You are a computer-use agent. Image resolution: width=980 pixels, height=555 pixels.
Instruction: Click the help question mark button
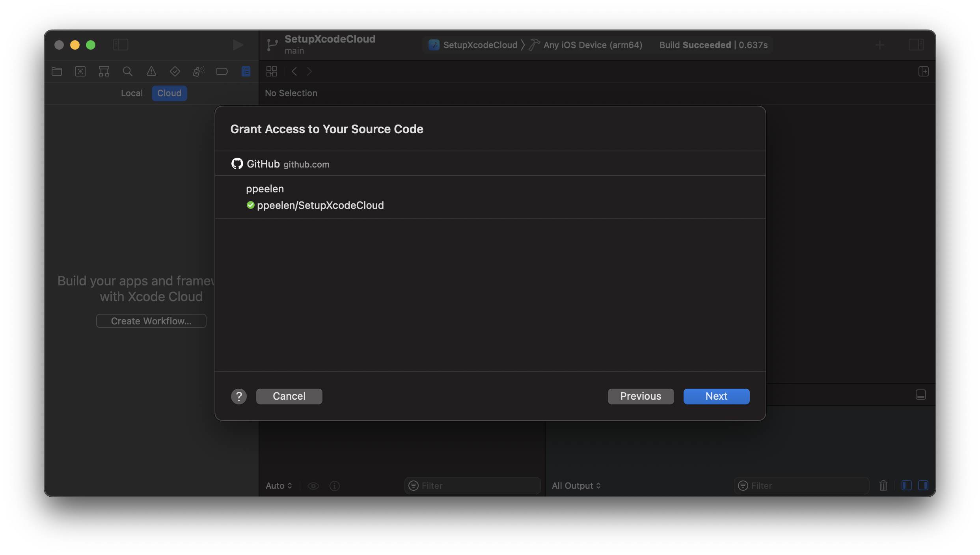click(x=239, y=397)
